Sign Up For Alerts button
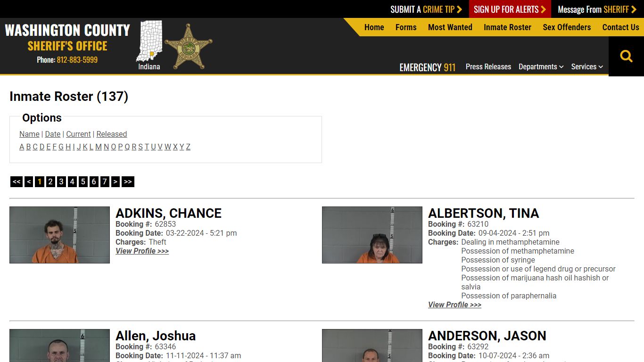Screen dimensions: 644x362 pos(510,9)
